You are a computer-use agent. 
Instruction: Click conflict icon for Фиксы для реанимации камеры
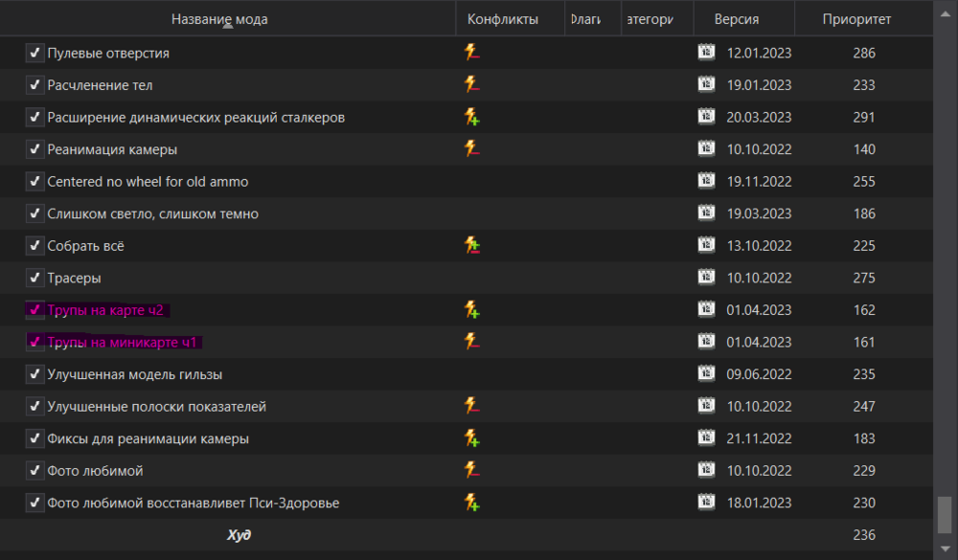pyautogui.click(x=471, y=438)
